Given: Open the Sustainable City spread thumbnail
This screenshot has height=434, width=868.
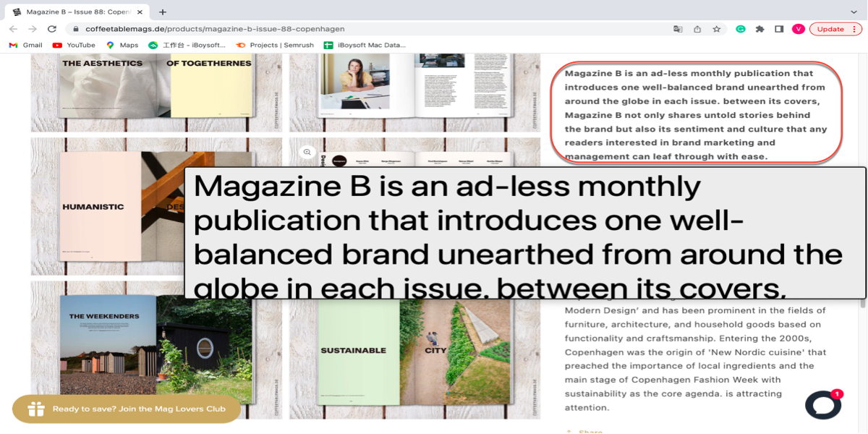Looking at the screenshot, I should coord(414,351).
